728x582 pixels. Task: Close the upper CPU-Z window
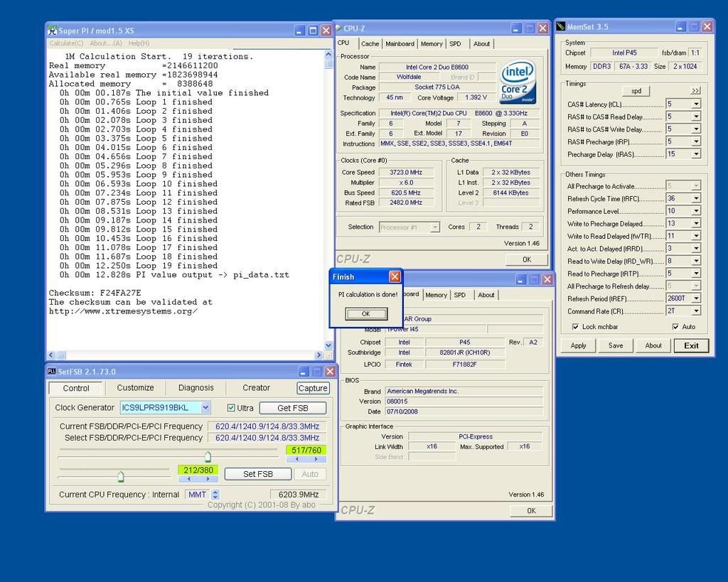click(542, 28)
